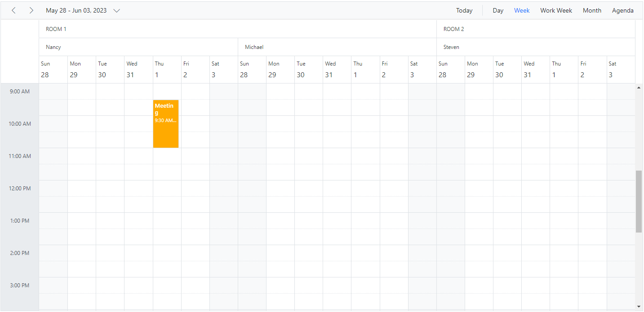Select Fri 2 under Nancy
The image size is (644, 312).
pos(195,70)
